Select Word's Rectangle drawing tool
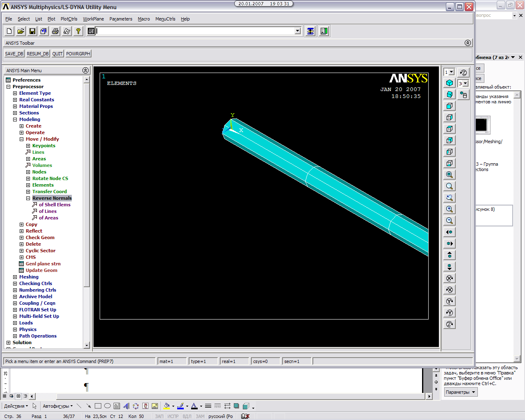Screen dimensions: 525x420 click(98, 406)
